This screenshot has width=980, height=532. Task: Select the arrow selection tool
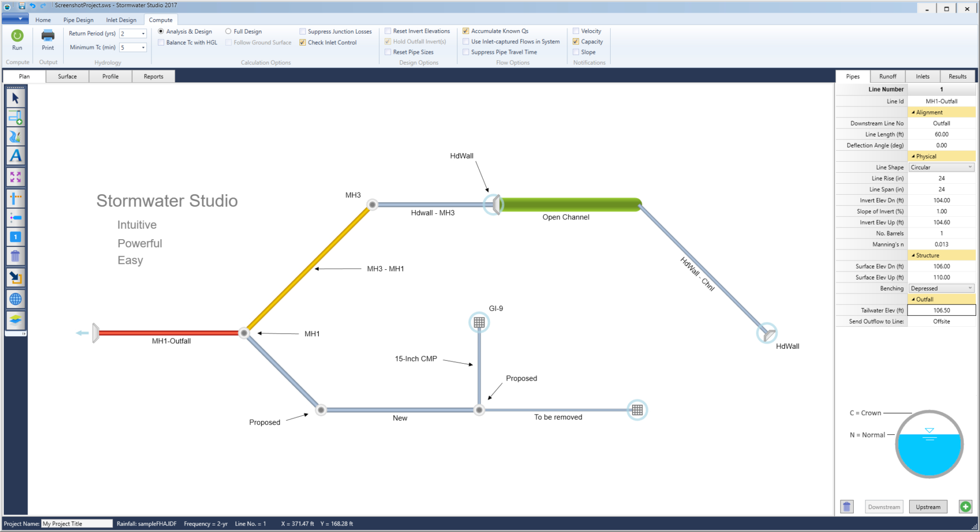click(x=15, y=97)
